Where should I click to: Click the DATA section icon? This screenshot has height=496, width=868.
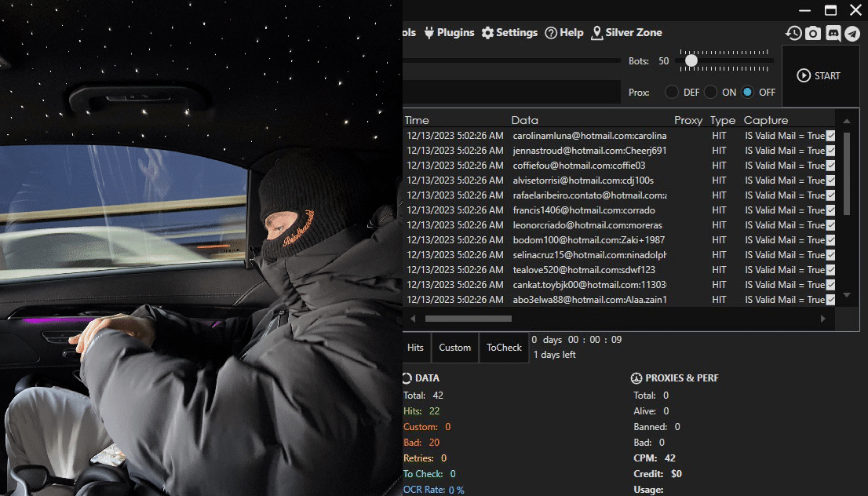[407, 378]
